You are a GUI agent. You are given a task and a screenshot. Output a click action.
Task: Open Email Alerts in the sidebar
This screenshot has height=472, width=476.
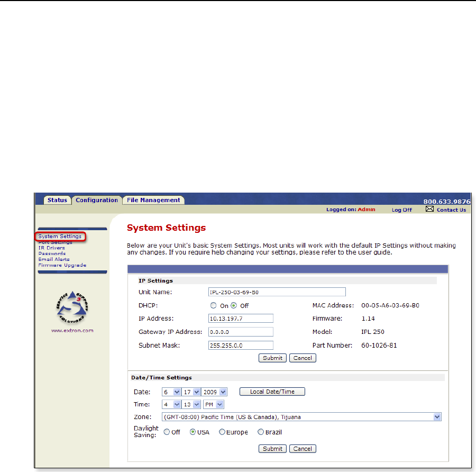pos(54,259)
